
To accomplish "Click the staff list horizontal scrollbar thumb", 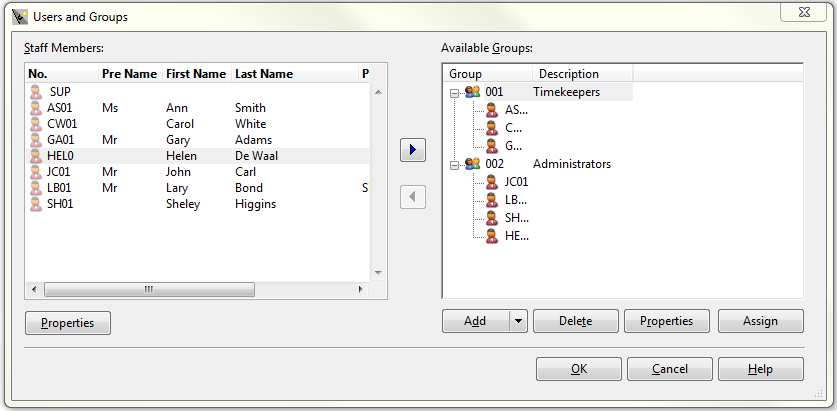I will [149, 289].
